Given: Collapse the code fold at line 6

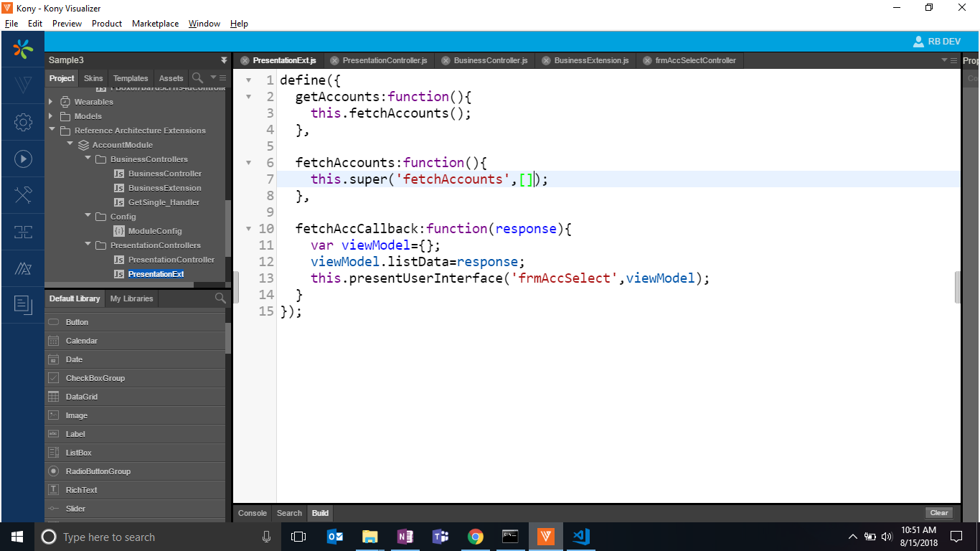Looking at the screenshot, I should click(x=249, y=163).
